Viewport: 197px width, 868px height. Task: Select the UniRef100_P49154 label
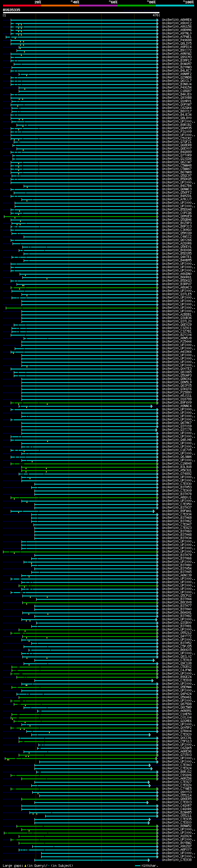pyautogui.click(x=177, y=88)
